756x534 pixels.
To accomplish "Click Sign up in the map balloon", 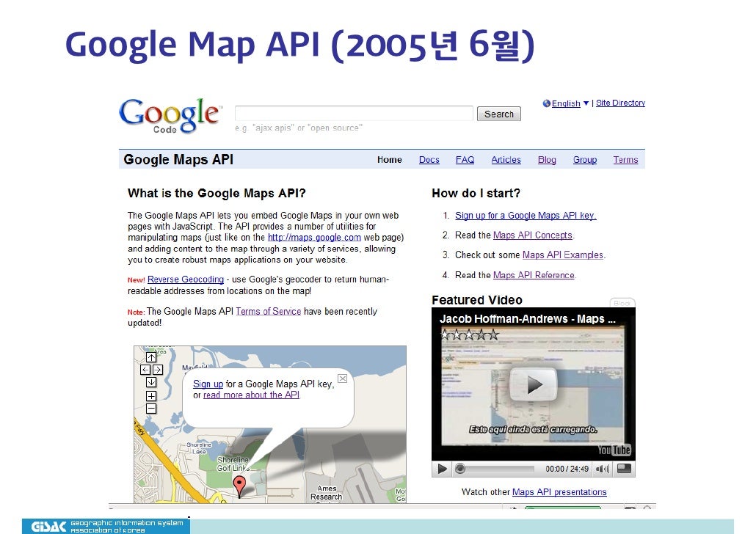I will (x=208, y=384).
